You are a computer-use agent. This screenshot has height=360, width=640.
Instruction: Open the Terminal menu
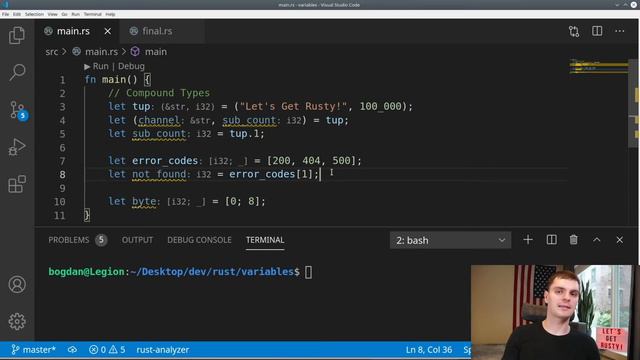coord(93,14)
